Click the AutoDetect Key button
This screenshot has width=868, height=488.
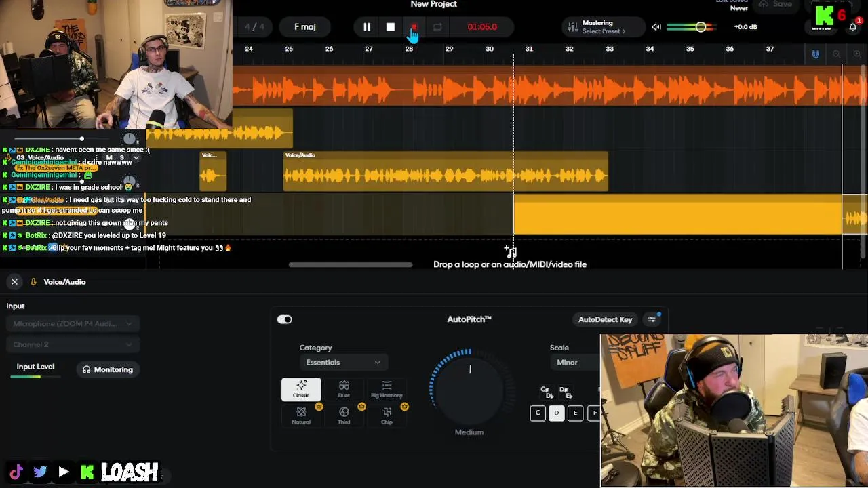click(x=605, y=319)
